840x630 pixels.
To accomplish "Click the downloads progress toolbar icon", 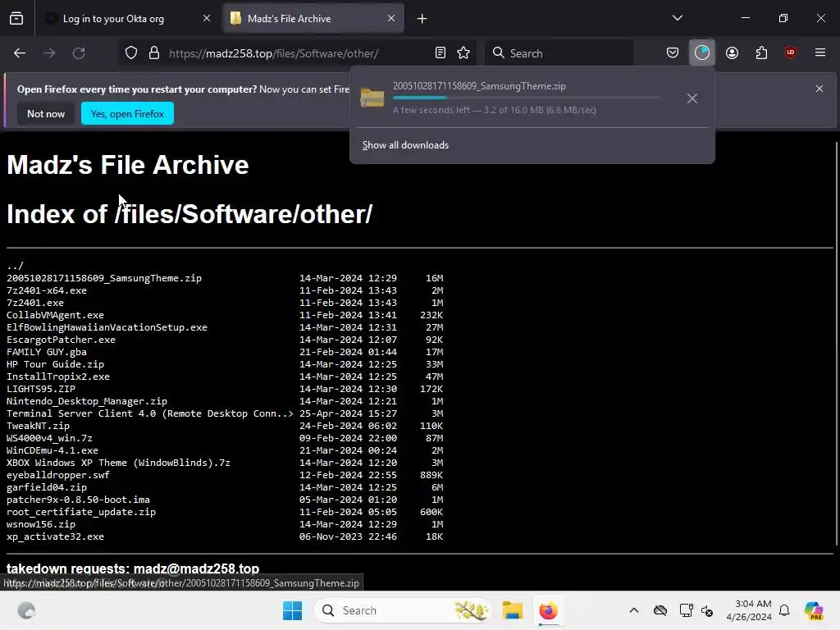I will click(702, 53).
